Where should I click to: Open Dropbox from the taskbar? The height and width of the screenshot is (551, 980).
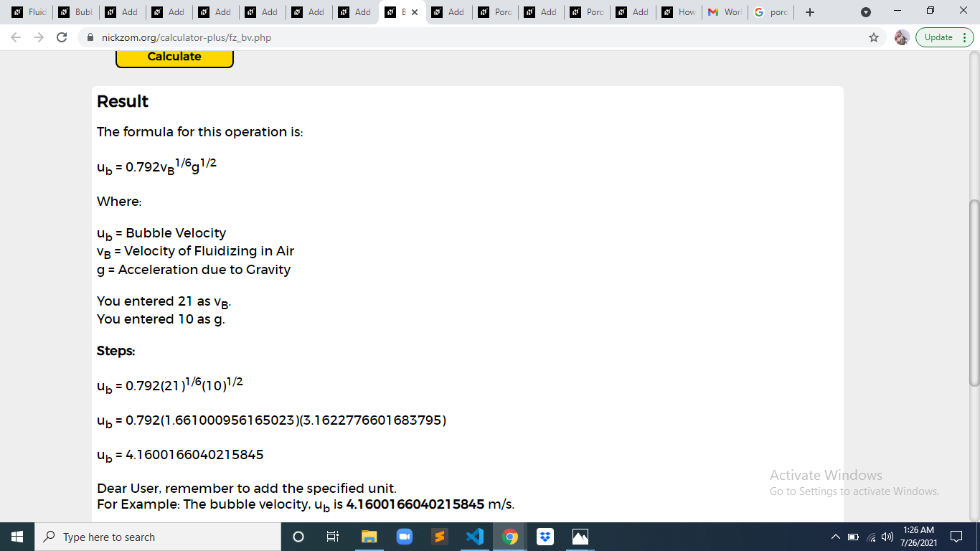[545, 537]
